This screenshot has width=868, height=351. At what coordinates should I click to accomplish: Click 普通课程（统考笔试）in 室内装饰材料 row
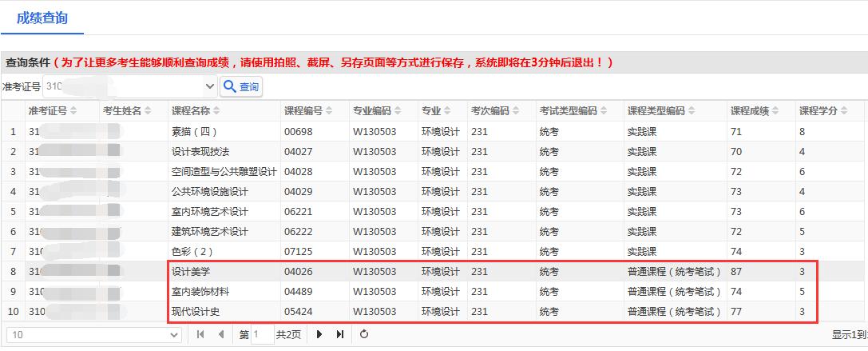[674, 292]
